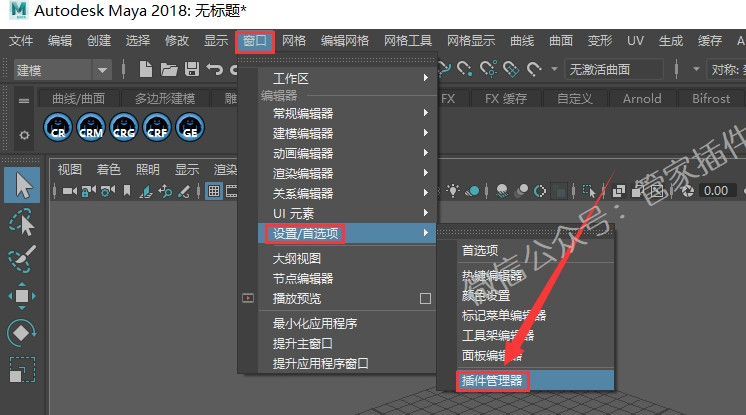
Task: Toggle the Lock Camera icon
Action: (x=88, y=191)
